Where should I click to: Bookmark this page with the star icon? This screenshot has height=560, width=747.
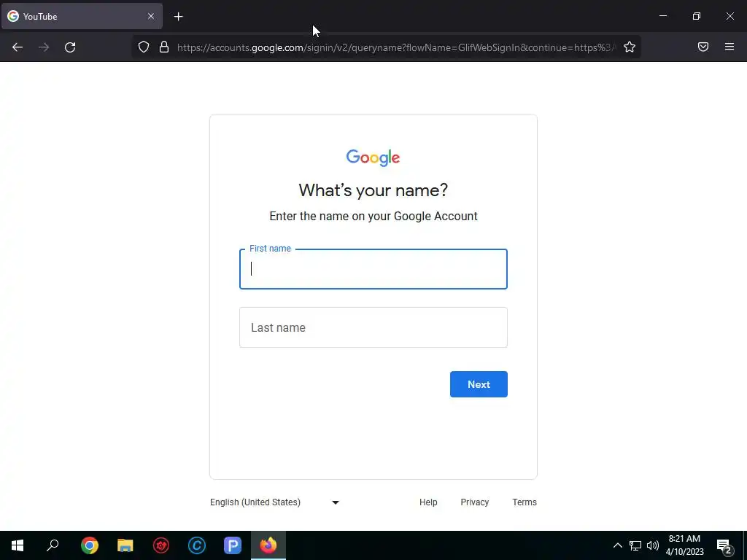(x=630, y=47)
